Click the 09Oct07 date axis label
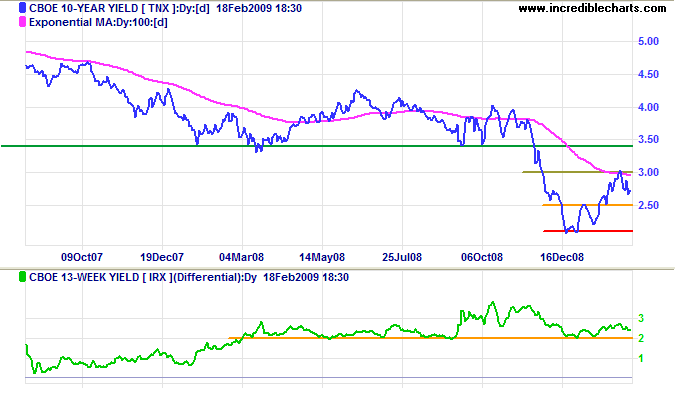Screen dimensions: 675x395 point(82,257)
